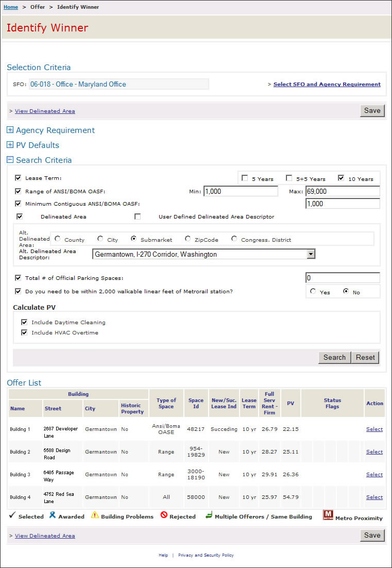Select the Building 1 offer
392x568 pixels.
(374, 429)
